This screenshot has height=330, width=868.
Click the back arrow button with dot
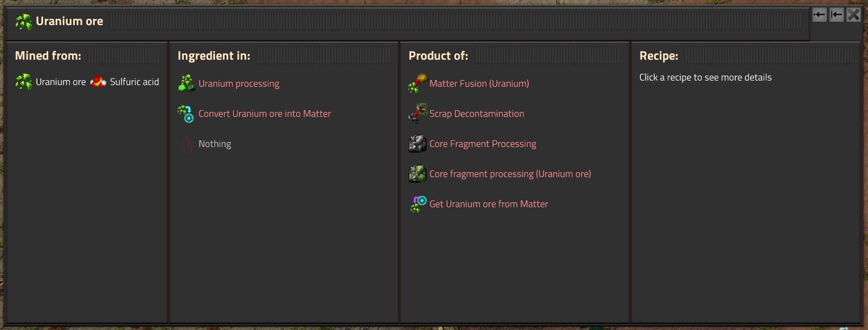(x=819, y=15)
